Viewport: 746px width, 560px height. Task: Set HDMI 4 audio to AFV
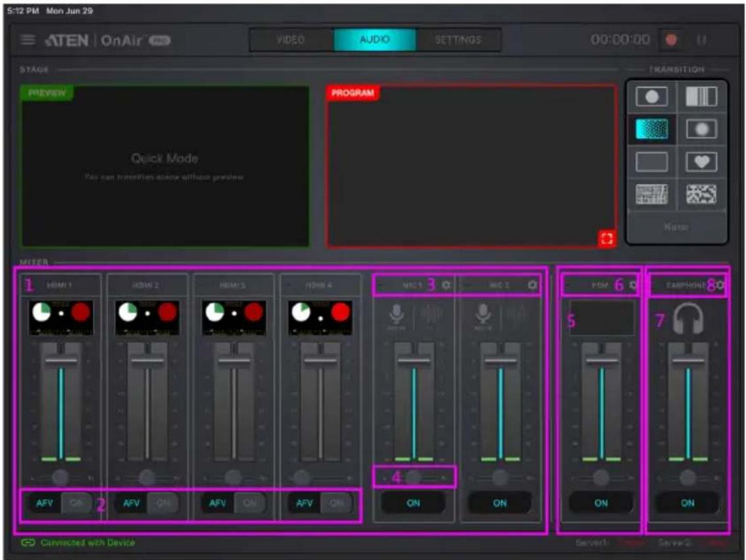click(x=305, y=503)
